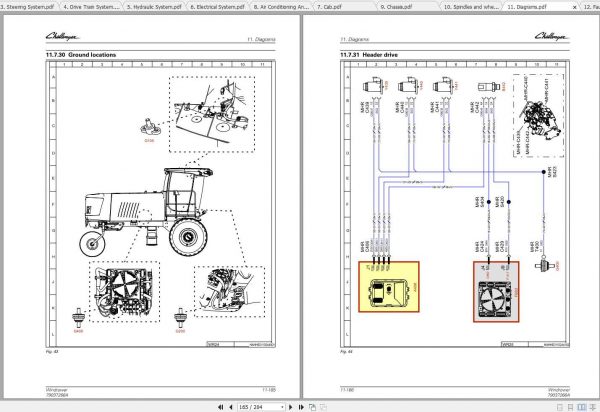The image size is (600, 412).
Task: Jump to last page button
Action: [301, 407]
